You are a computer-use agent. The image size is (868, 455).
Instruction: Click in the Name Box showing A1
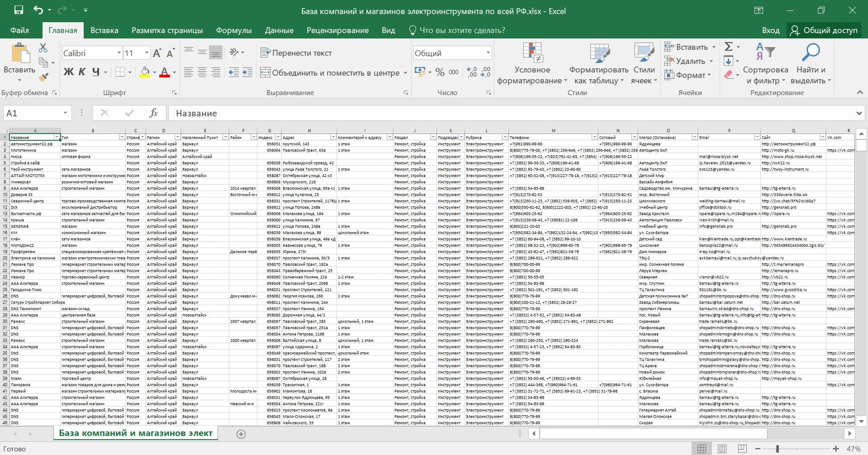point(32,113)
